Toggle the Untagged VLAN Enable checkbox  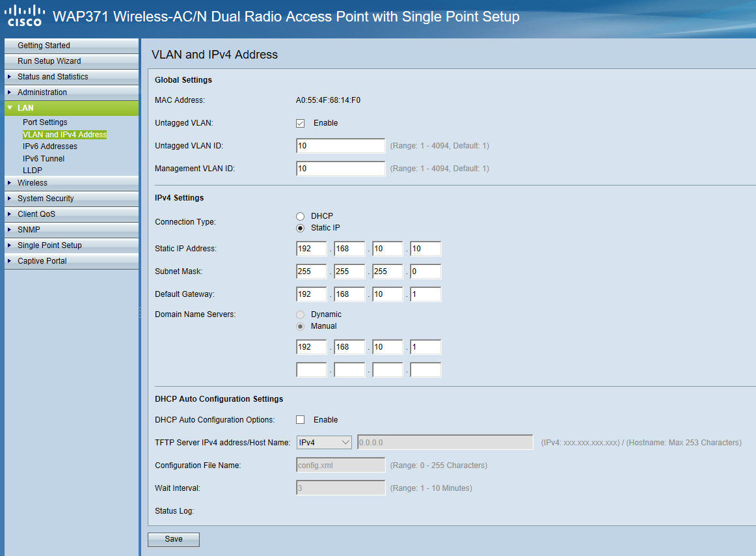(x=301, y=123)
